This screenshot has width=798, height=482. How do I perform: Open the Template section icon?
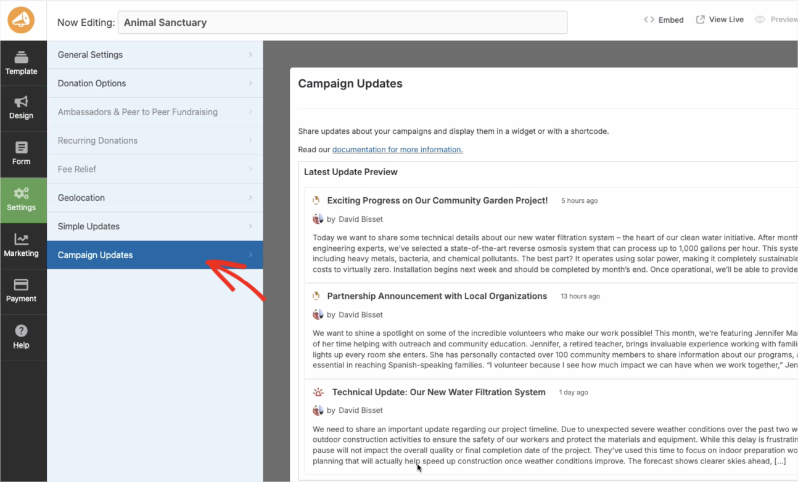tap(21, 58)
